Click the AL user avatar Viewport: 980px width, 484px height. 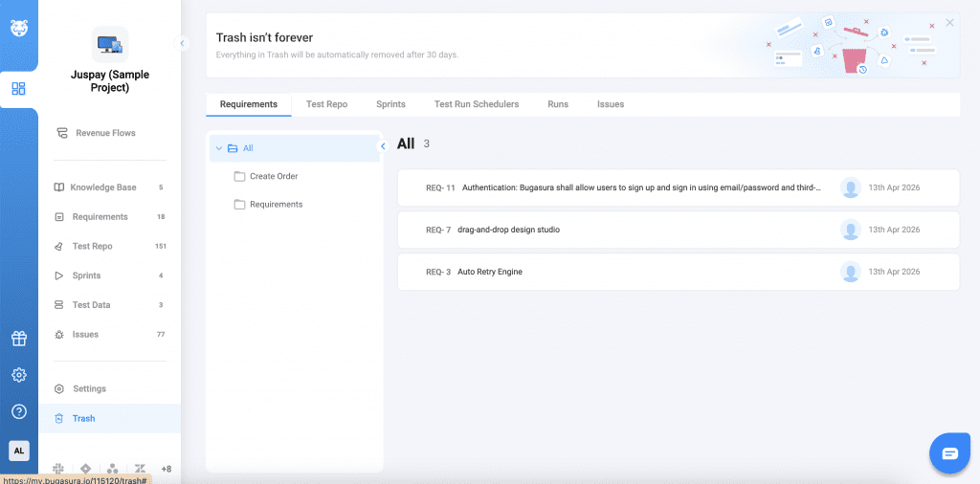pos(19,451)
